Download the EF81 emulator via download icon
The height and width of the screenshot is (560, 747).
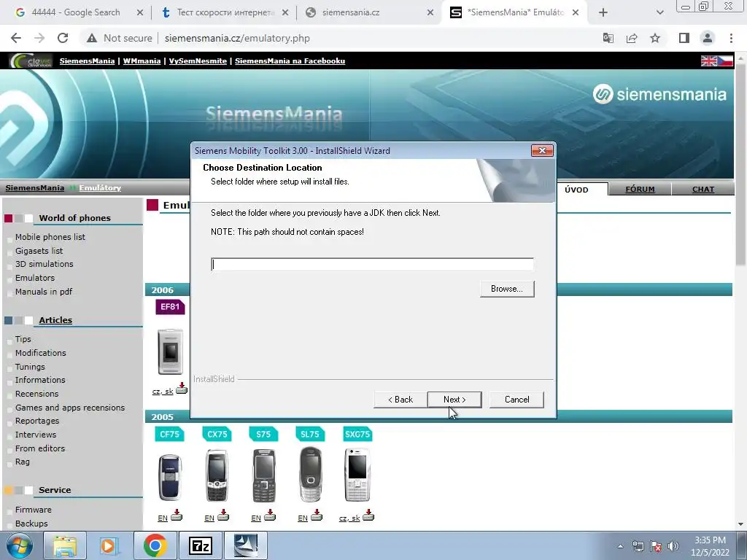(182, 389)
